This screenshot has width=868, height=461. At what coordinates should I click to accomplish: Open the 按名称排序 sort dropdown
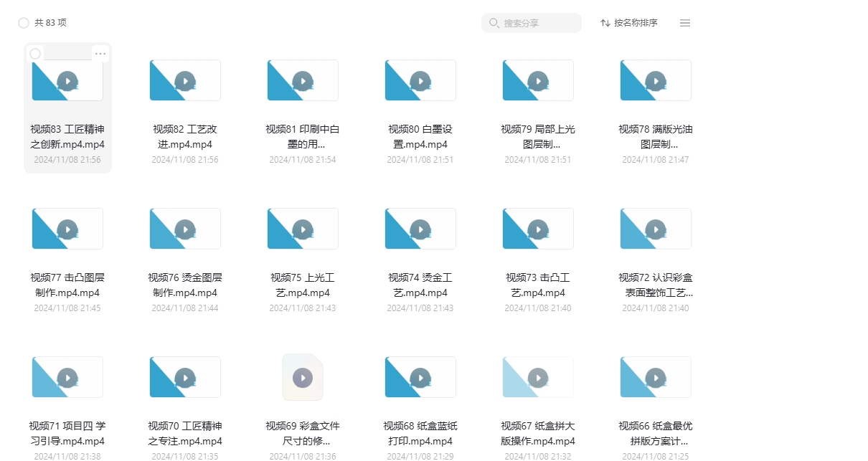634,22
